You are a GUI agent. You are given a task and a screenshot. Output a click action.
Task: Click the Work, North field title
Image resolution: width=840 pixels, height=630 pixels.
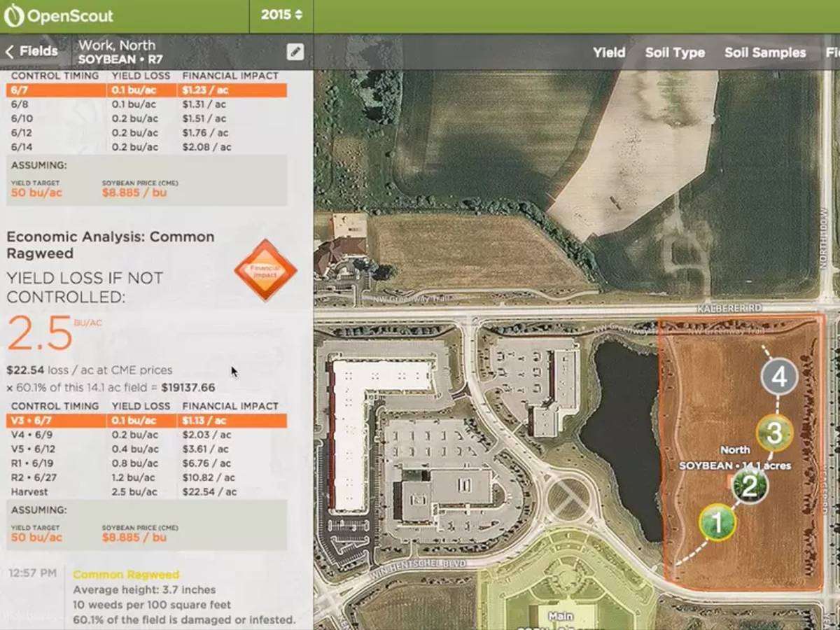click(x=117, y=45)
